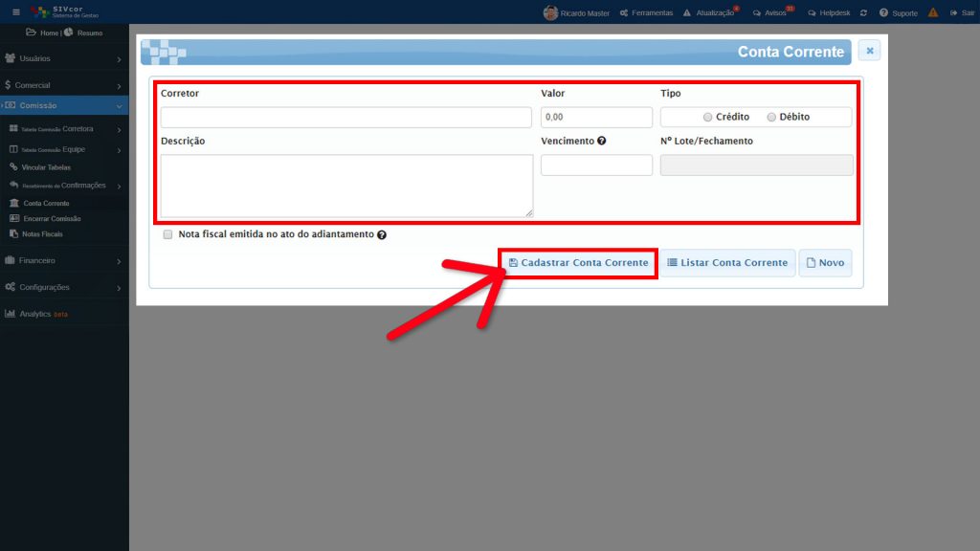Select the Débito radio option

(771, 117)
